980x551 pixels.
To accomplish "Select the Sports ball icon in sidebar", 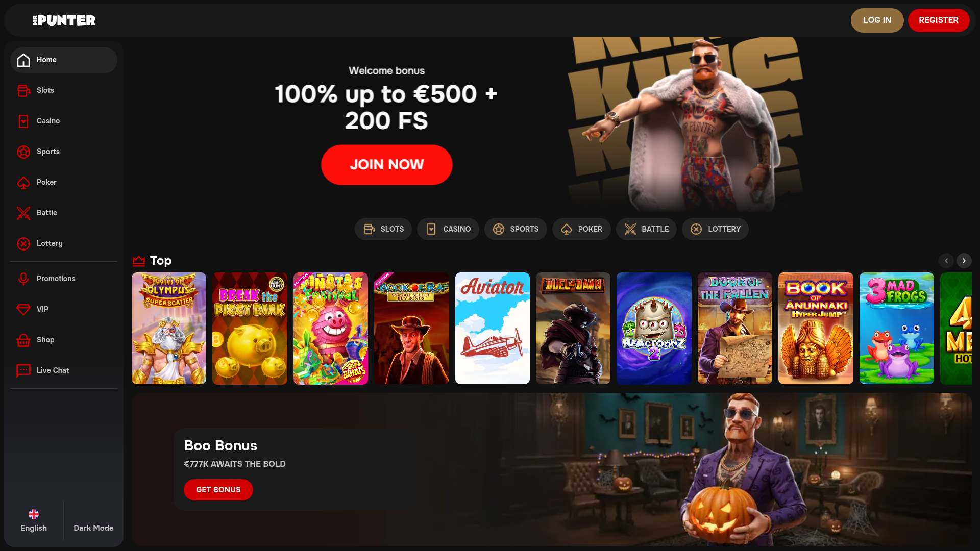I will tap(23, 152).
